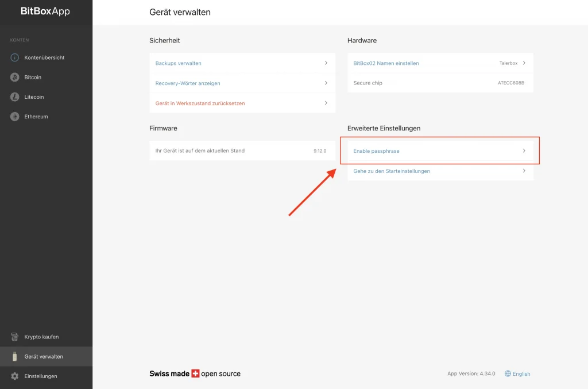
Task: Select Einstellungen in the sidebar
Action: coord(41,376)
